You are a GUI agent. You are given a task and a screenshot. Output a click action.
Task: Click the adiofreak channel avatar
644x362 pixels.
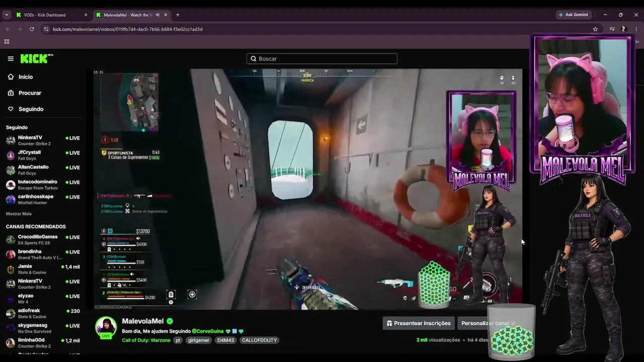(11, 314)
